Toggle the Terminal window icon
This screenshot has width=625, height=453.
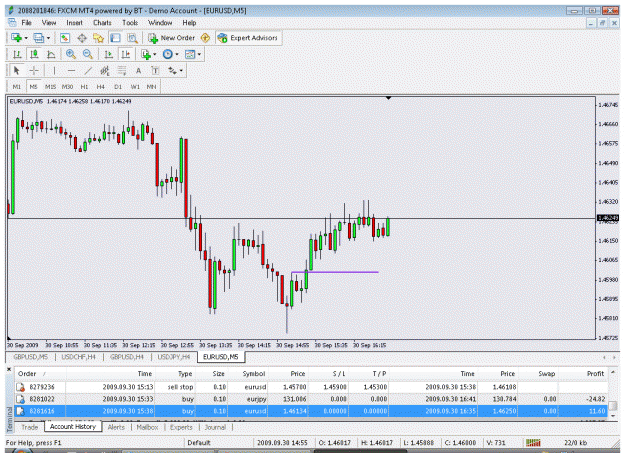click(116, 38)
